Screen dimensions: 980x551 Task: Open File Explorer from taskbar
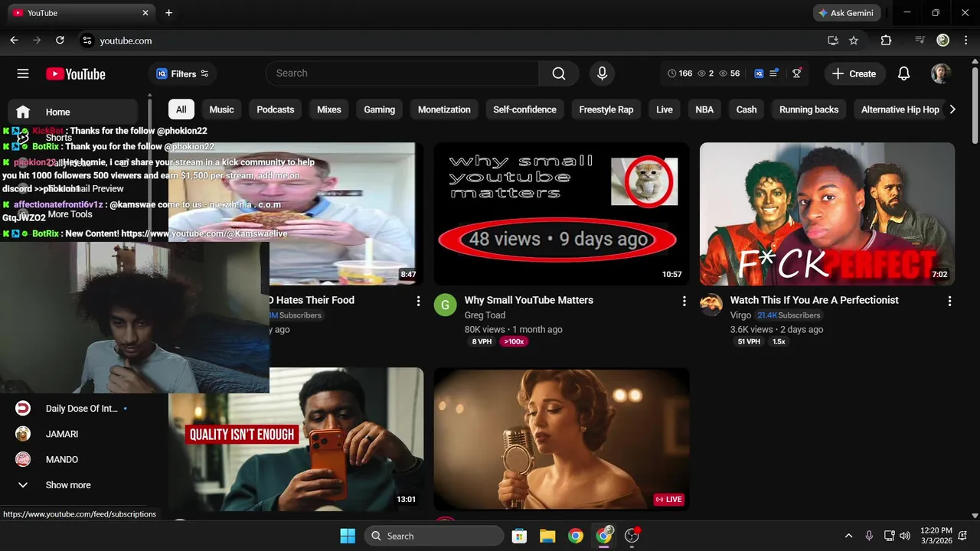547,536
